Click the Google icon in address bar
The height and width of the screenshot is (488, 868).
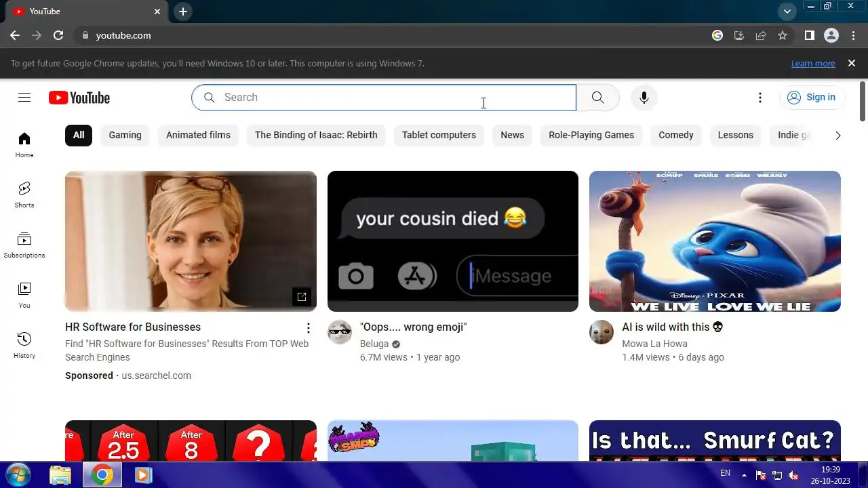[x=717, y=35]
